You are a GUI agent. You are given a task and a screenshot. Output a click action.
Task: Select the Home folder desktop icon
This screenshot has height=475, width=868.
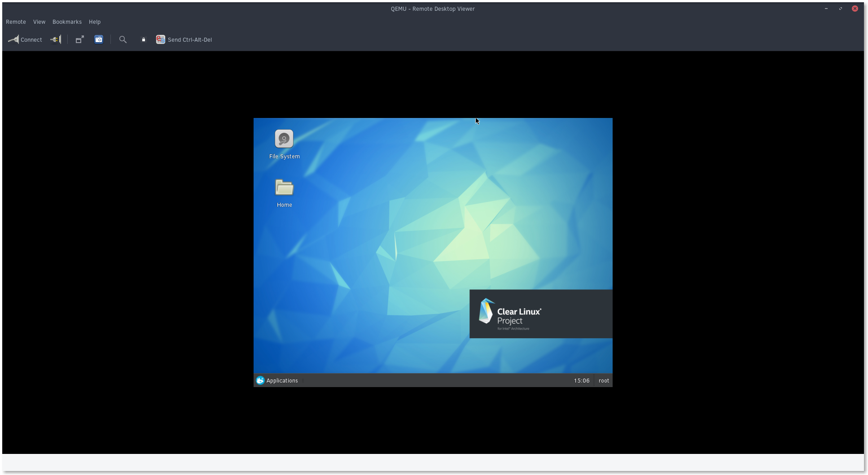[284, 193]
